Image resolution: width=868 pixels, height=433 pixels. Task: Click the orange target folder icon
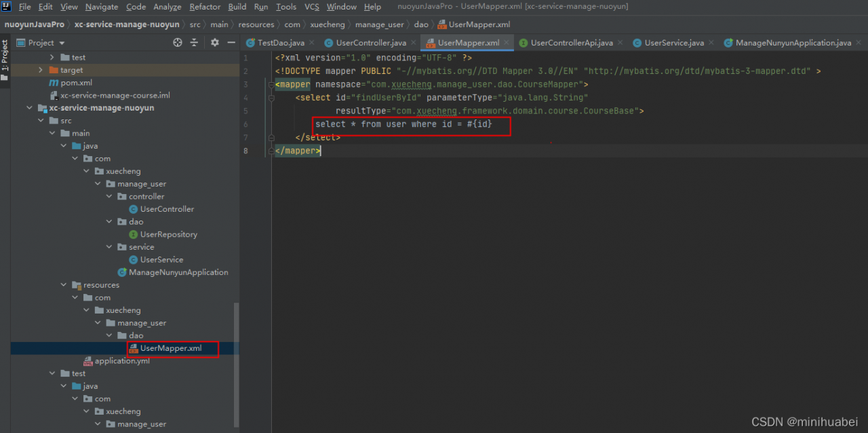coord(54,70)
